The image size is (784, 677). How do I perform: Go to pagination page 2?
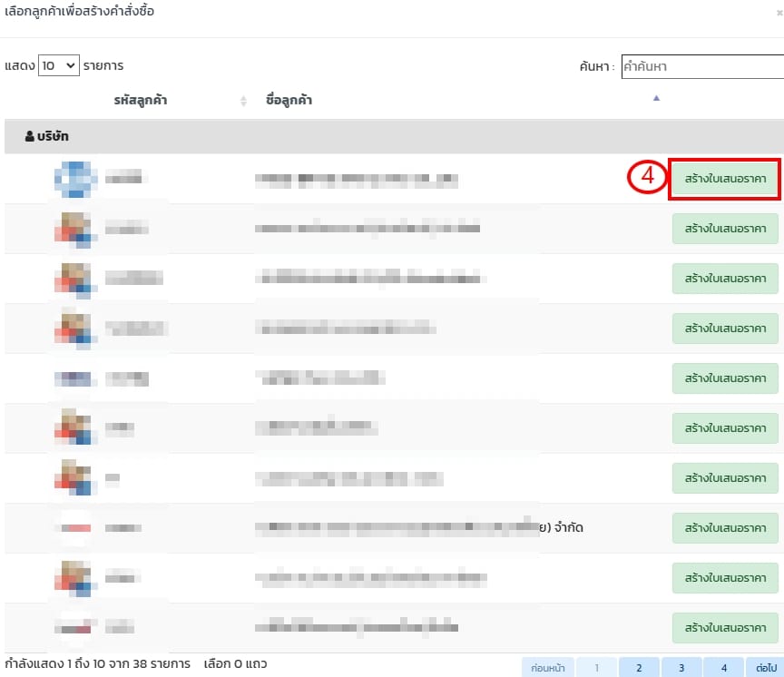pos(639,668)
